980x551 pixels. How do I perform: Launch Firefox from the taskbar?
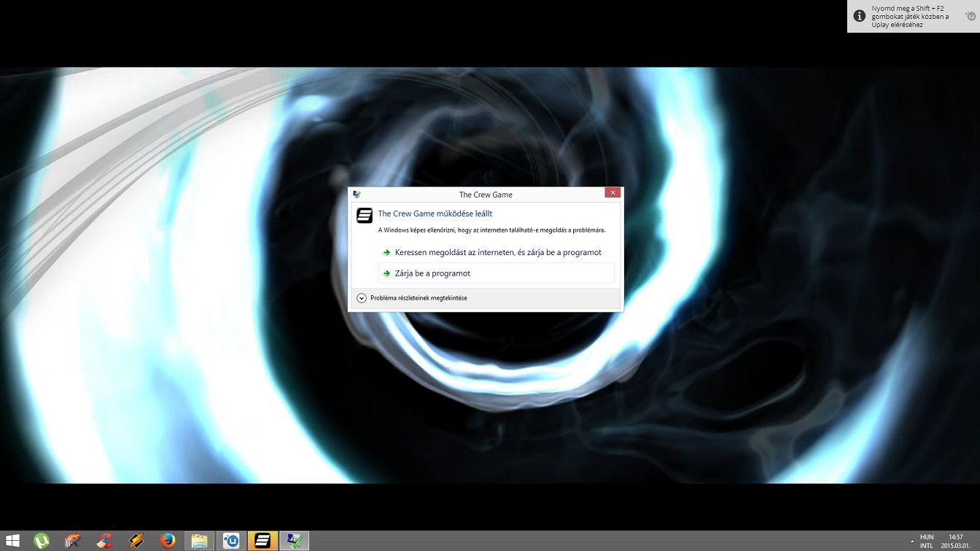pyautogui.click(x=168, y=541)
